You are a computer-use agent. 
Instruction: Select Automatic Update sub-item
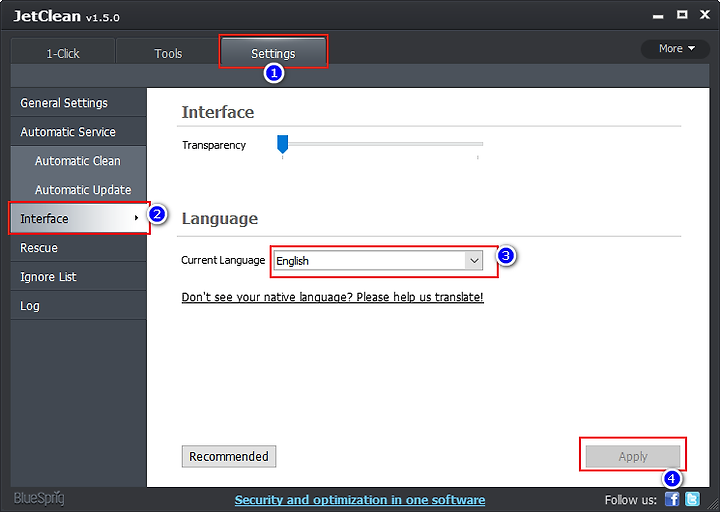click(79, 190)
